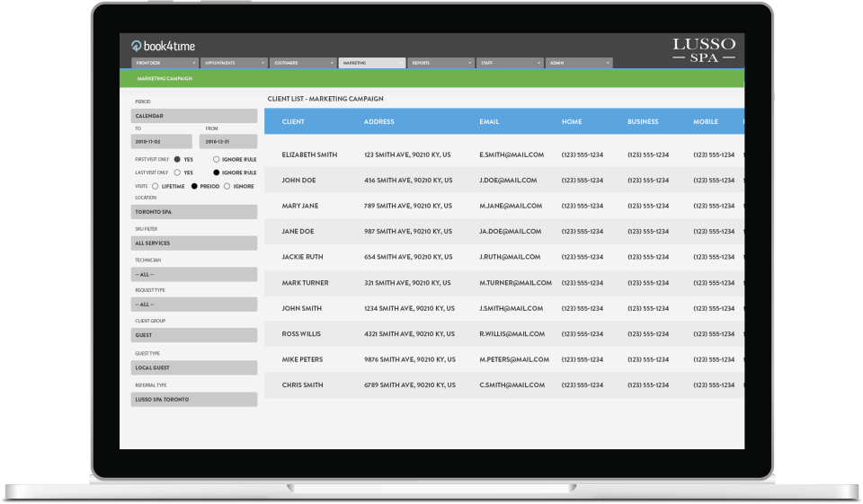Click the book4time logo

coord(163,46)
